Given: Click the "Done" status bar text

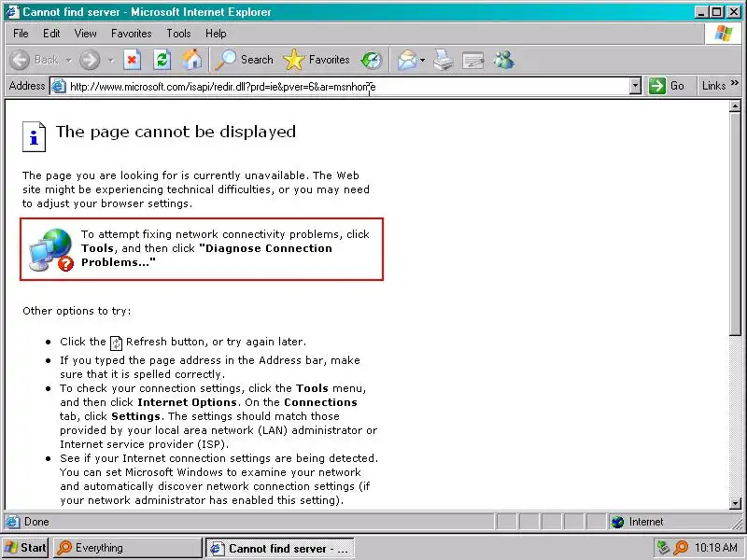Looking at the screenshot, I should point(36,522).
